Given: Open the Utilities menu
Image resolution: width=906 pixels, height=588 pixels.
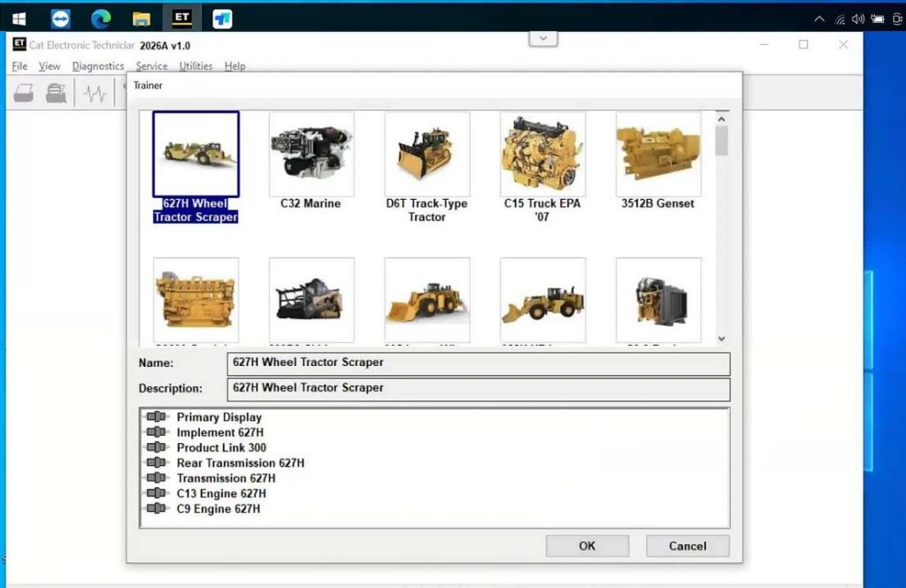Looking at the screenshot, I should 196,65.
